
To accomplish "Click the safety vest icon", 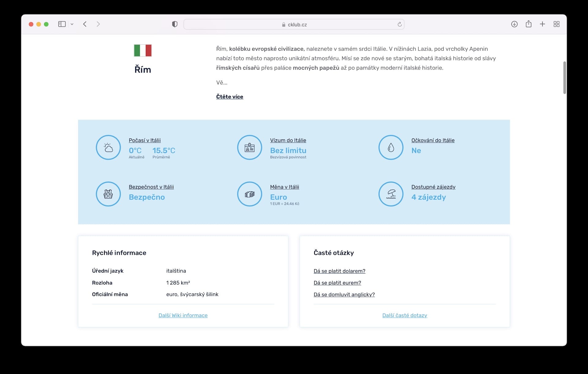I will coord(108,194).
